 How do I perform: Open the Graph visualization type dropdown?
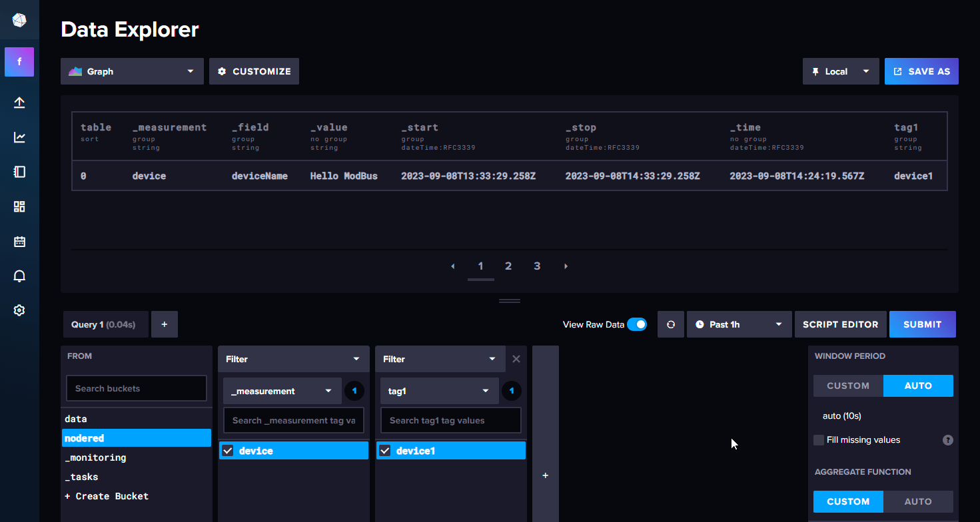click(131, 71)
